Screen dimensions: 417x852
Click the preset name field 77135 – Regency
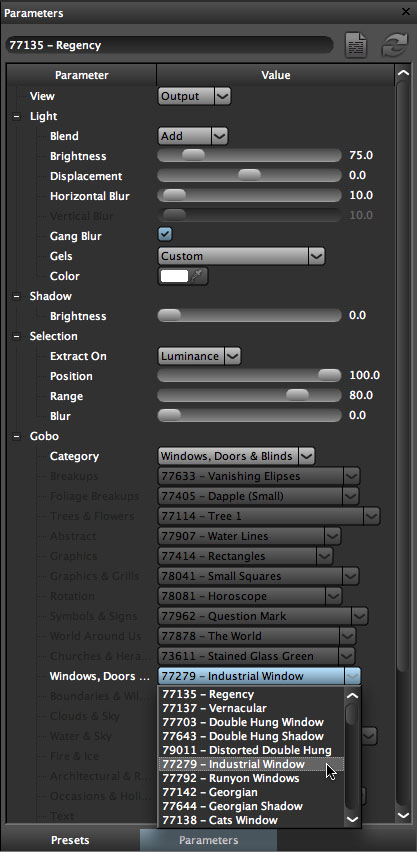169,45
